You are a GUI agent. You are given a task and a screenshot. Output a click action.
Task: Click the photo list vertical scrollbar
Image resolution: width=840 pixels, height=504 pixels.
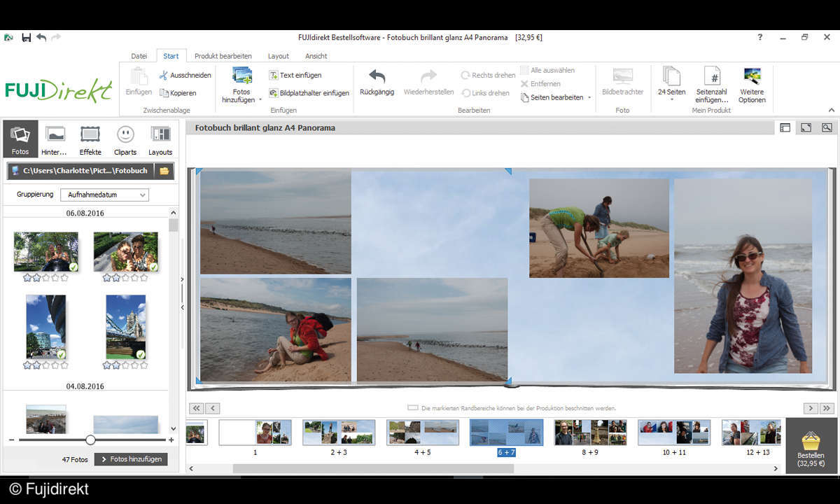(174, 225)
